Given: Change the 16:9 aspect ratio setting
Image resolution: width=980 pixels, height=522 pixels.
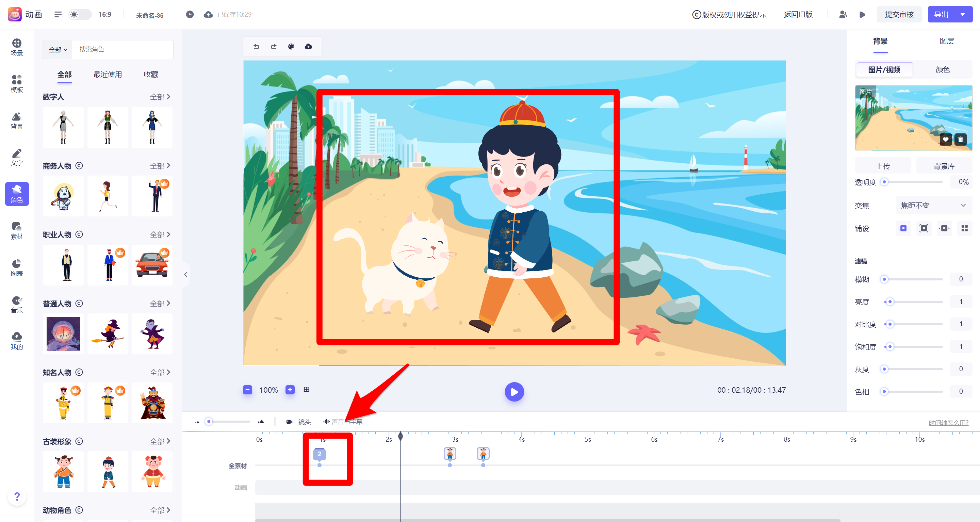Looking at the screenshot, I should [x=104, y=14].
